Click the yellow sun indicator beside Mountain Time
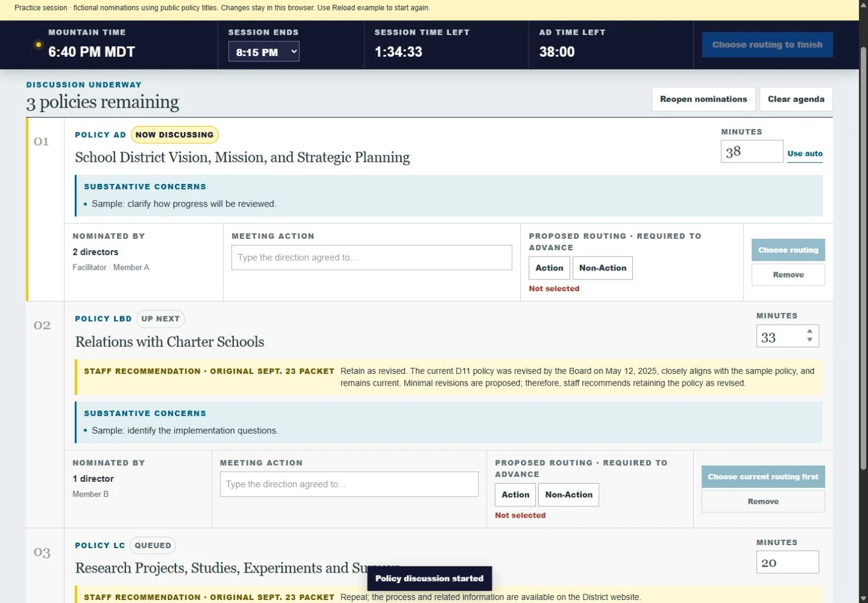The height and width of the screenshot is (603, 868). pos(38,44)
